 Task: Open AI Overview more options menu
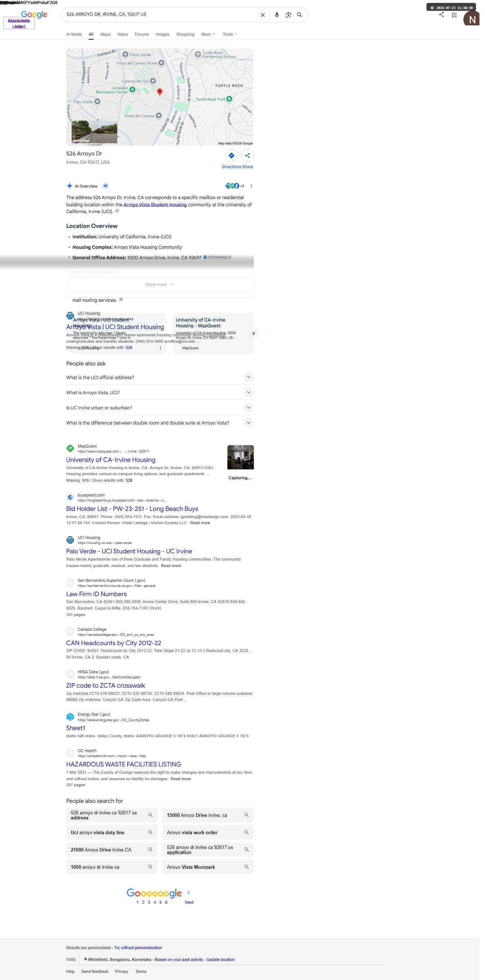251,186
